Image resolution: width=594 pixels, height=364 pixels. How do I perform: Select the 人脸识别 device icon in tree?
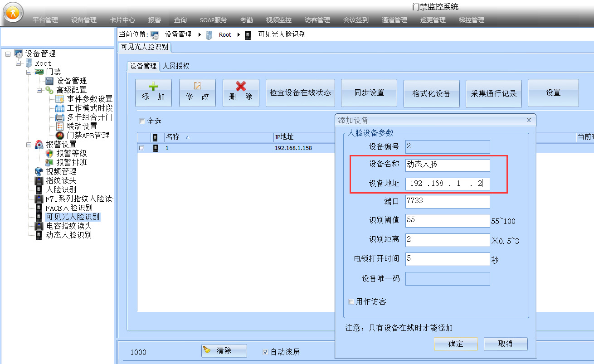pyautogui.click(x=39, y=189)
